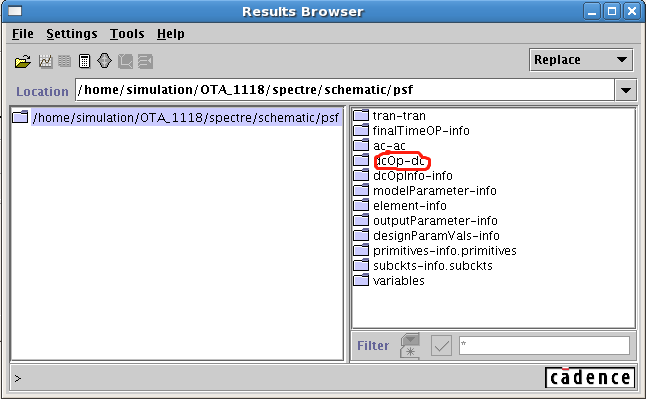Open the Replace plot mode dropdown
This screenshot has height=399, width=646.
pyautogui.click(x=581, y=60)
